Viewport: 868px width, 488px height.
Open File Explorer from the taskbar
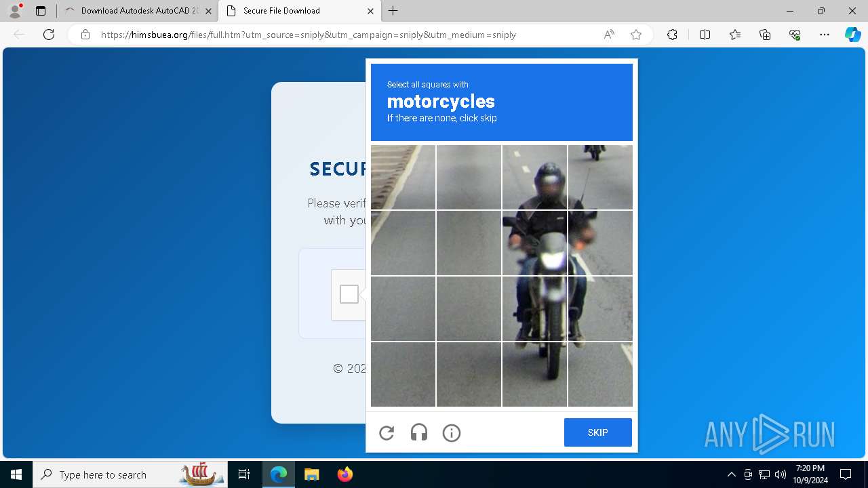coord(311,474)
